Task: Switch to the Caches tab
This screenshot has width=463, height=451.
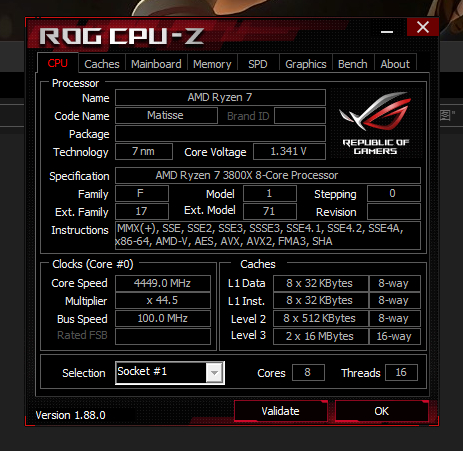Action: click(x=102, y=64)
